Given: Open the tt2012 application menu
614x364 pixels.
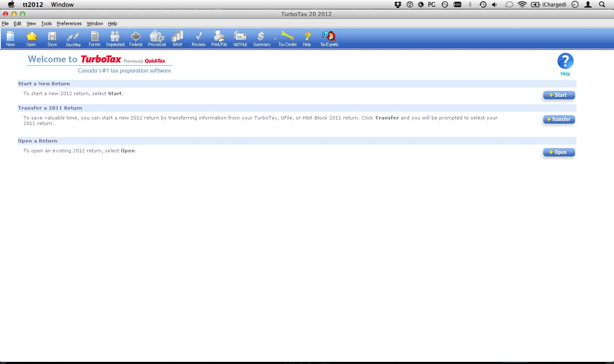Looking at the screenshot, I should [x=33, y=4].
